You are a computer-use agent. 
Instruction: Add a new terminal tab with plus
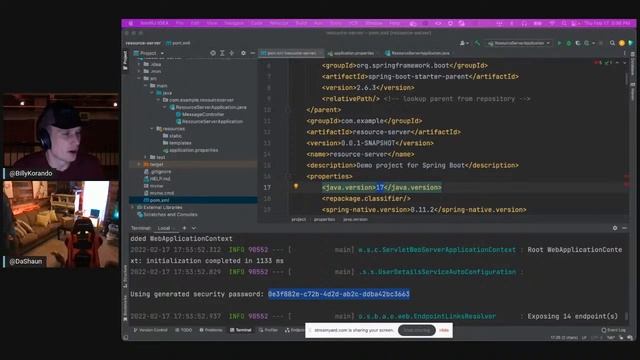[x=184, y=228]
